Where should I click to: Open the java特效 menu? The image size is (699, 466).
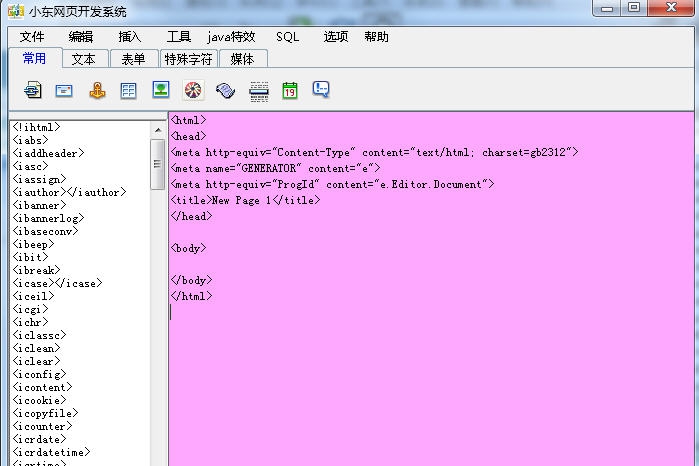pyautogui.click(x=231, y=37)
